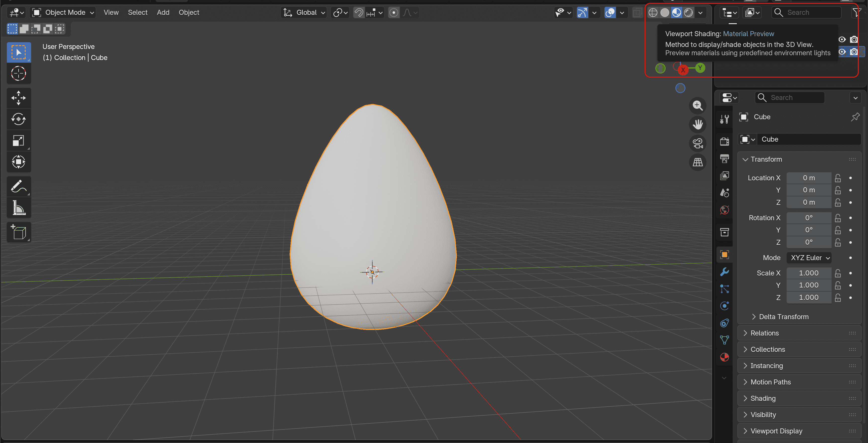
Task: Open the Collection properties tab
Action: point(724,232)
